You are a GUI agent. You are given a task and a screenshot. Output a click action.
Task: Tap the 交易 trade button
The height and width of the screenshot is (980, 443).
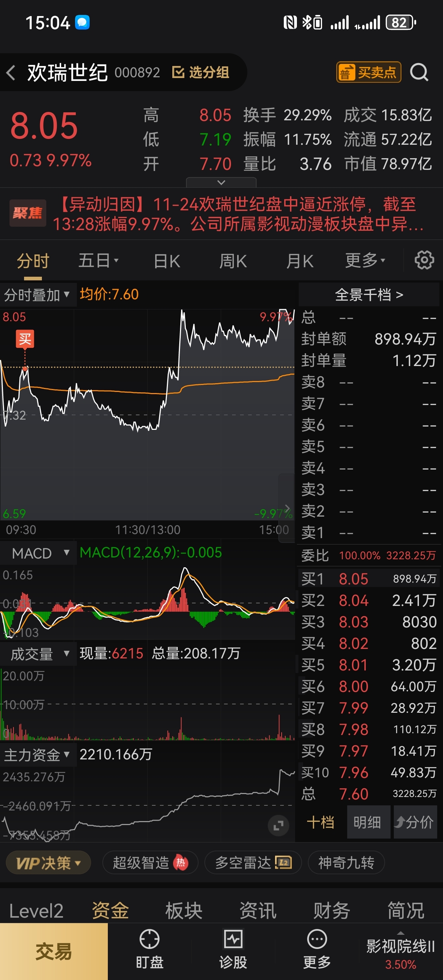tap(54, 951)
